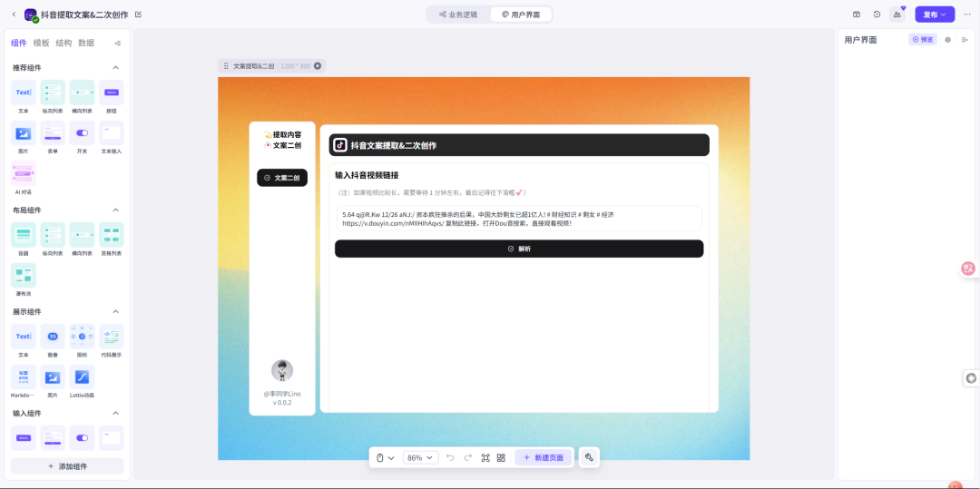
Task: Click the 预览 preview button
Action: pyautogui.click(x=923, y=39)
